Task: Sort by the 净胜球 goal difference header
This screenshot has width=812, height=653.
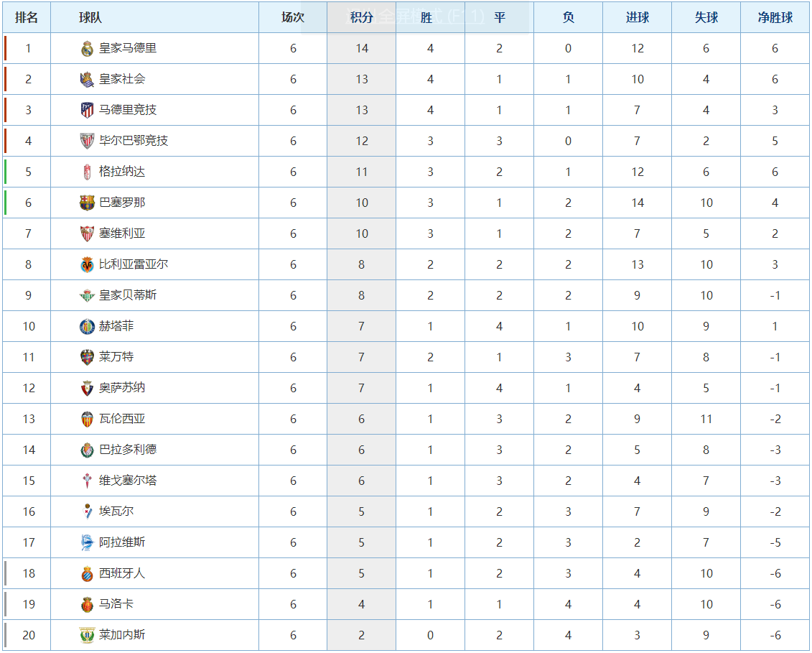Action: pyautogui.click(x=775, y=17)
